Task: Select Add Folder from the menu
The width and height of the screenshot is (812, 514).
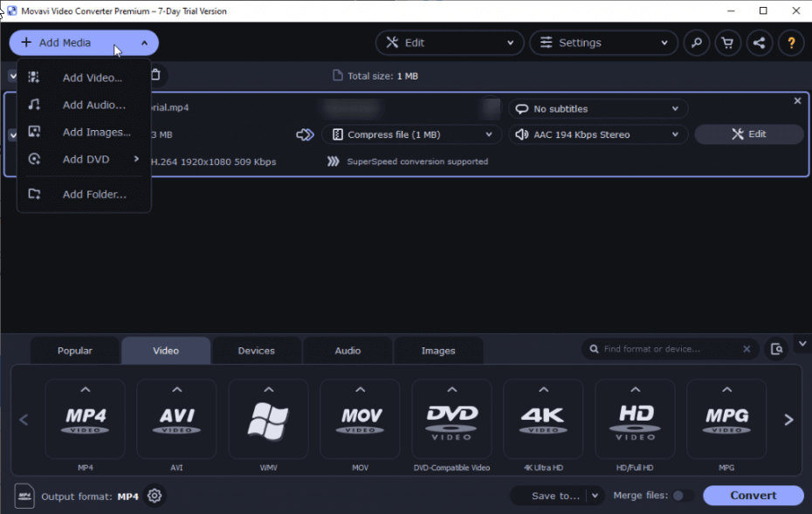Action: (x=84, y=195)
